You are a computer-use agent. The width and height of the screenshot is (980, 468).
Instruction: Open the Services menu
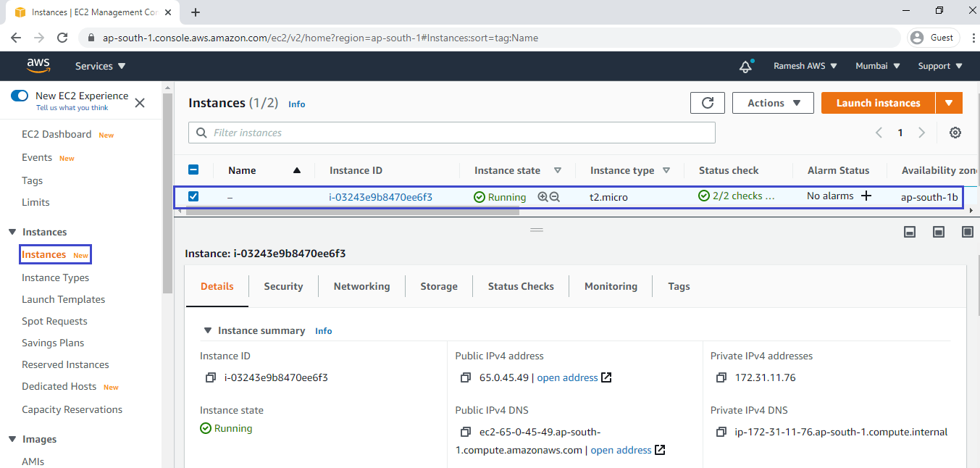point(99,66)
